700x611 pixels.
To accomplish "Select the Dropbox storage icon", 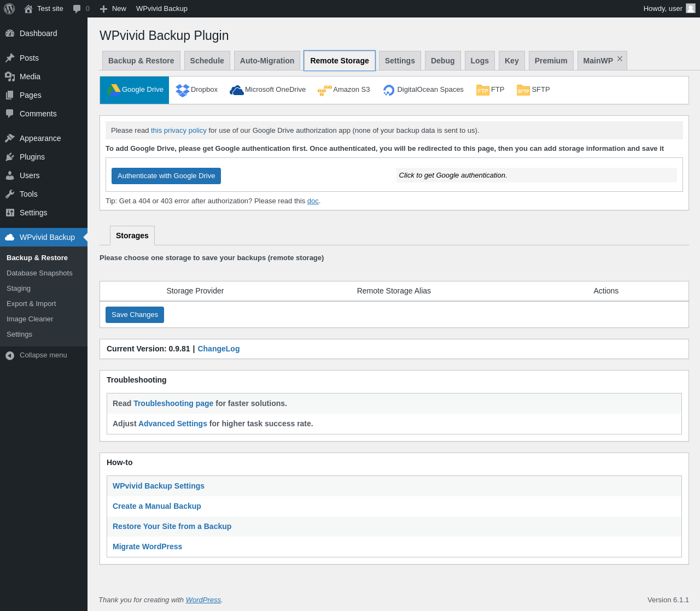I will click(182, 90).
